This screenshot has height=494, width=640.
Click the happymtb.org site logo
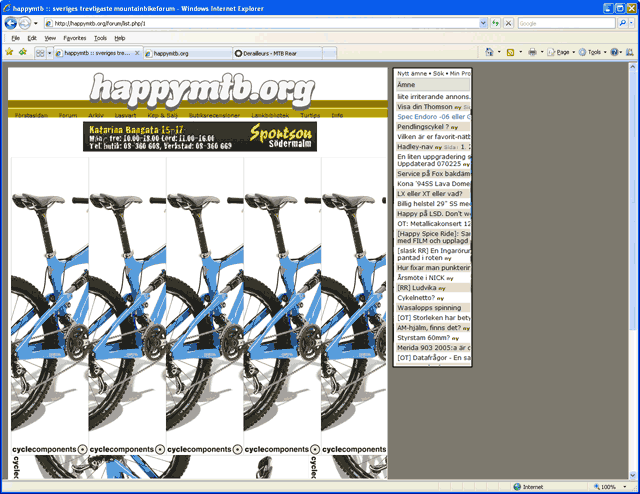[x=202, y=91]
